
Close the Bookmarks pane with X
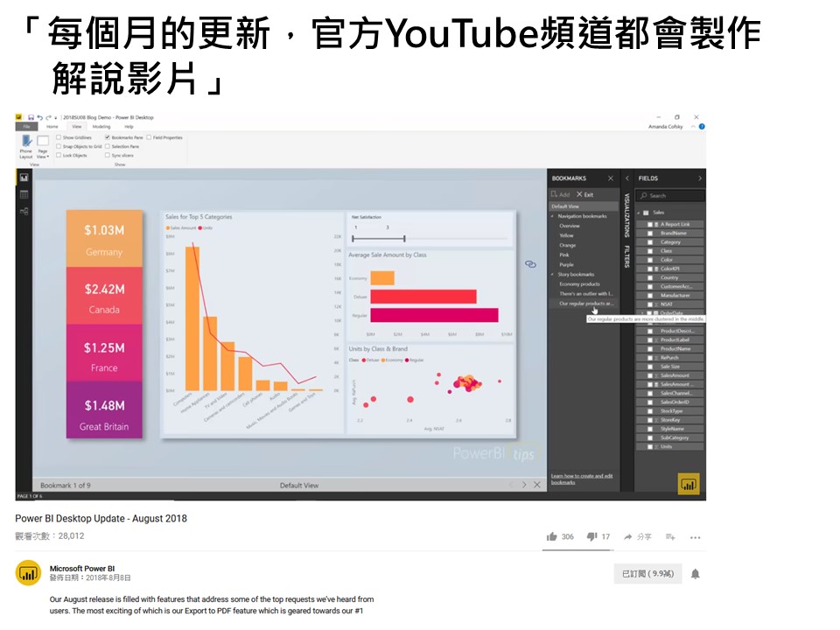coord(611,178)
